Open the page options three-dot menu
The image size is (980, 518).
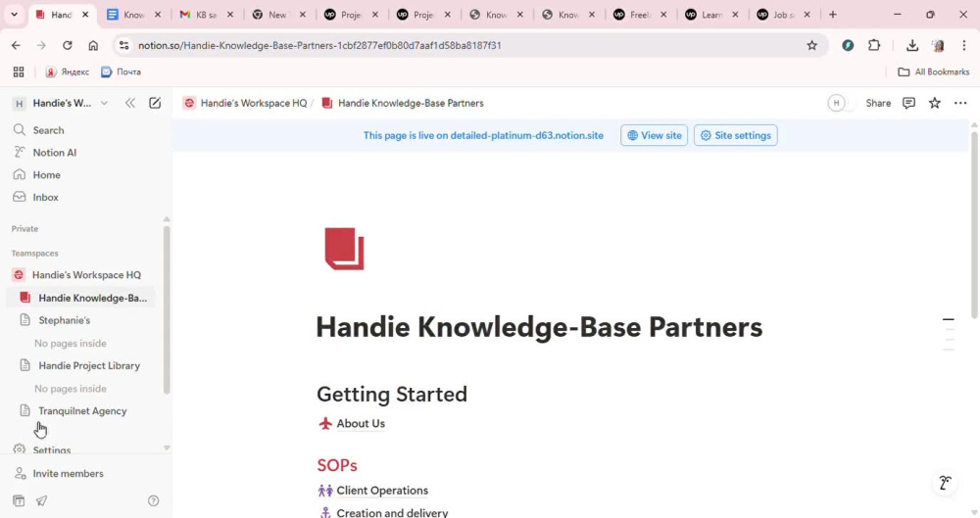point(960,103)
